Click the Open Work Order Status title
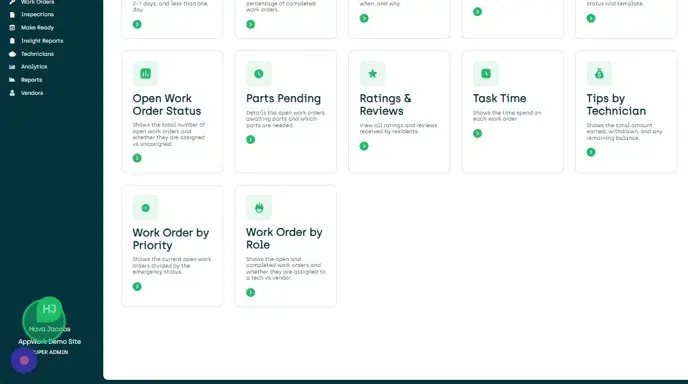Image resolution: width=688 pixels, height=384 pixels. 167,104
